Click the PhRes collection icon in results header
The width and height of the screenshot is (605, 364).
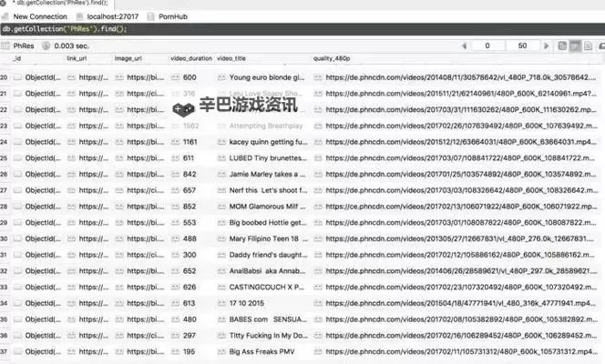click(6, 45)
